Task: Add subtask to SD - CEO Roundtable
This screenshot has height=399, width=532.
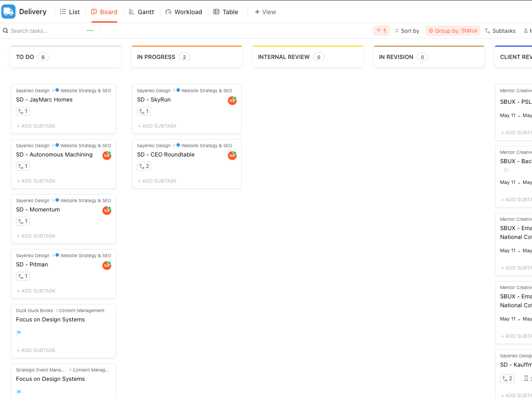Action: pos(157,181)
